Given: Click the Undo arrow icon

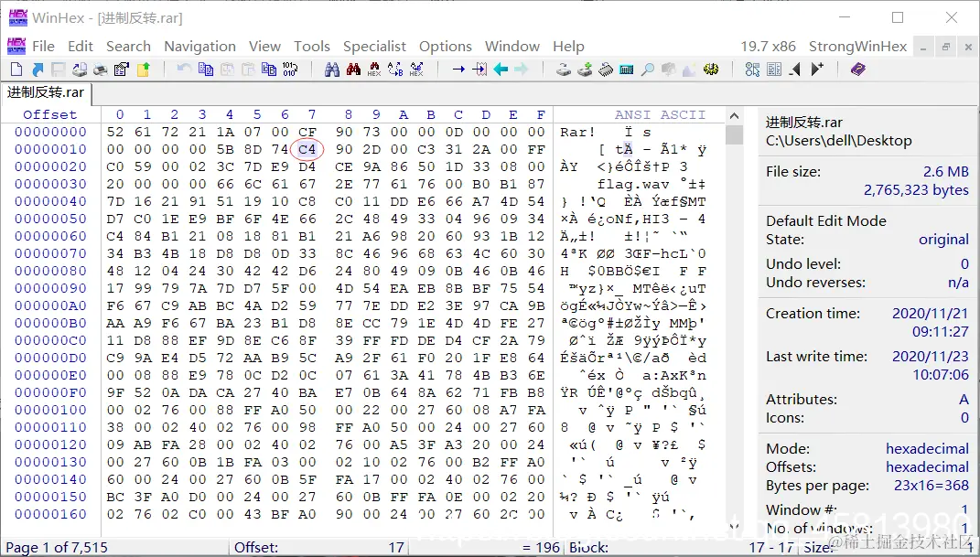Looking at the screenshot, I should (184, 69).
